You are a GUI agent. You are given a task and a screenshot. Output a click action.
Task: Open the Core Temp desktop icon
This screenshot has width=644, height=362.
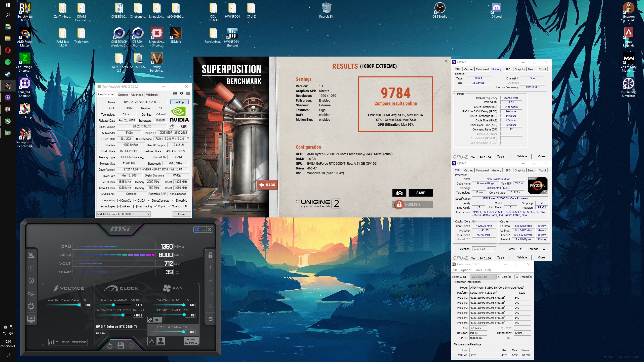(25, 111)
